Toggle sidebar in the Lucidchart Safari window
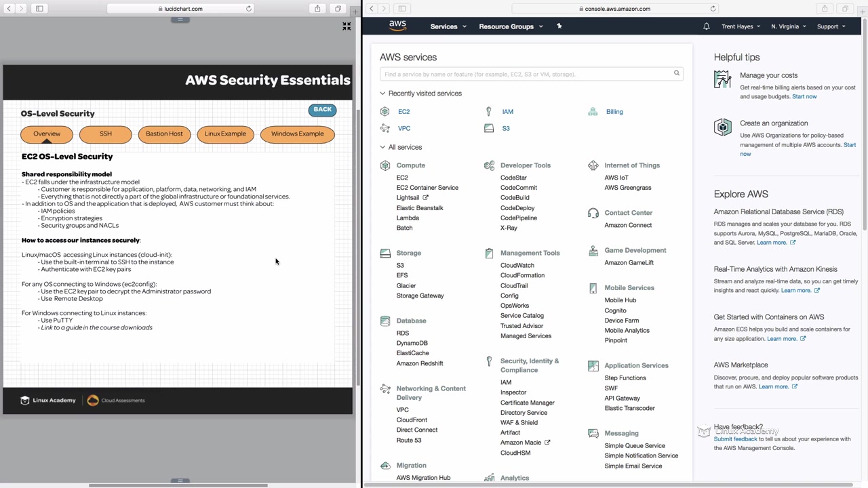 39,9
